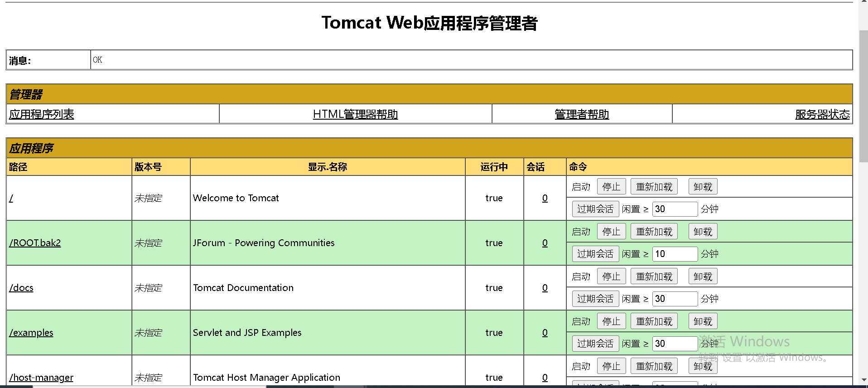Focus idle minutes field in Welcome to Tomcat row
868x388 pixels.
tap(675, 209)
